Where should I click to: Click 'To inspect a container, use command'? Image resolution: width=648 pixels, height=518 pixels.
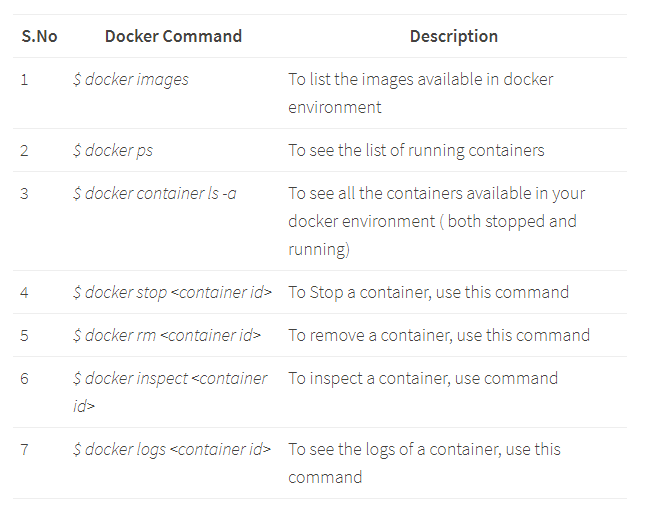[x=423, y=378]
